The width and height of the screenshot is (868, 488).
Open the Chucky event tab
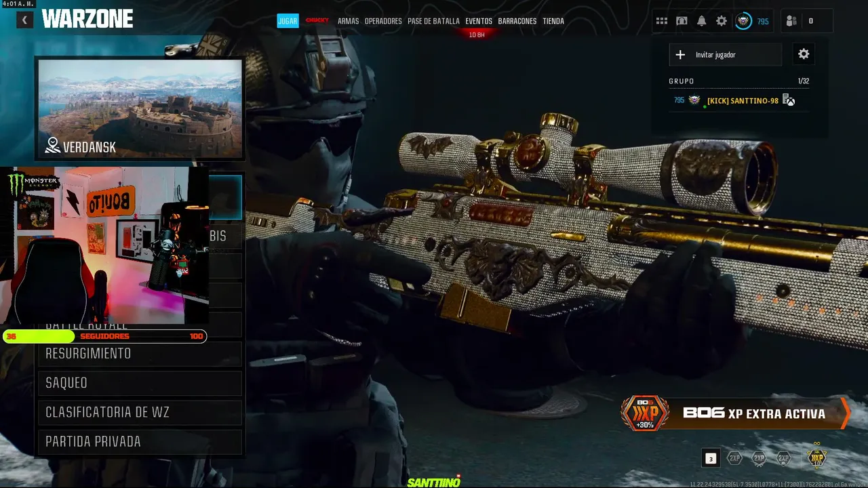click(317, 20)
